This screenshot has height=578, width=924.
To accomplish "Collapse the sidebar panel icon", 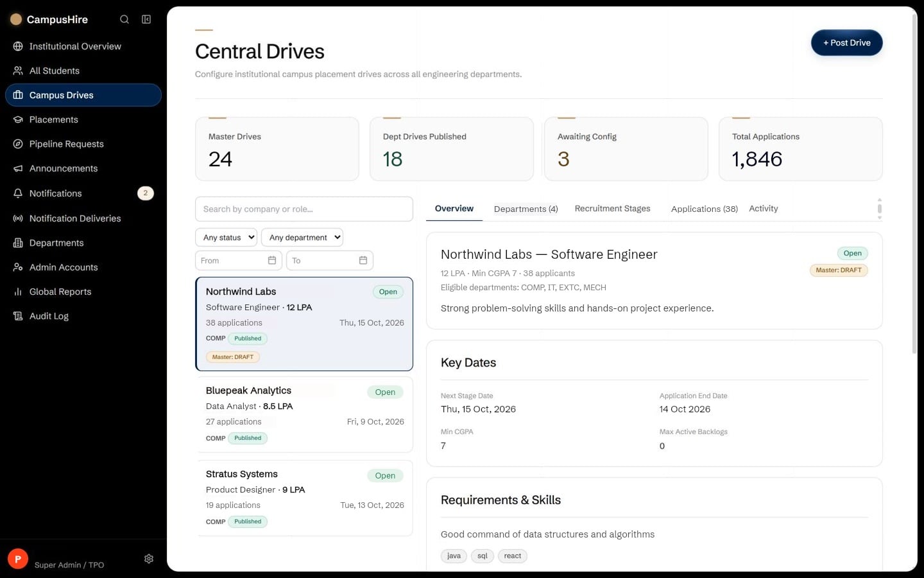I will (x=146, y=19).
